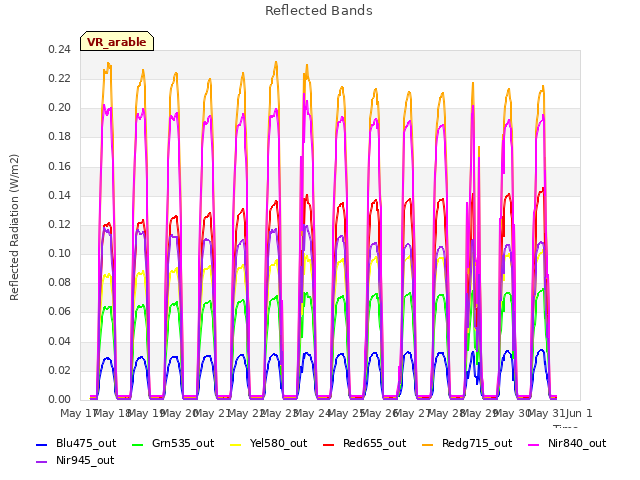Click the purple Nir945_out legend swatch
640x480 pixels.
(x=42, y=462)
